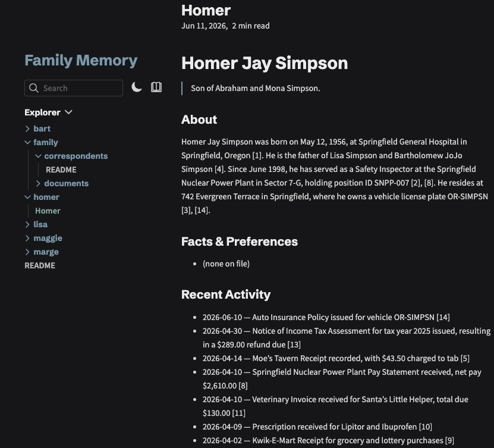
Task: Click the Facts & Preferences heading
Action: coord(240,242)
